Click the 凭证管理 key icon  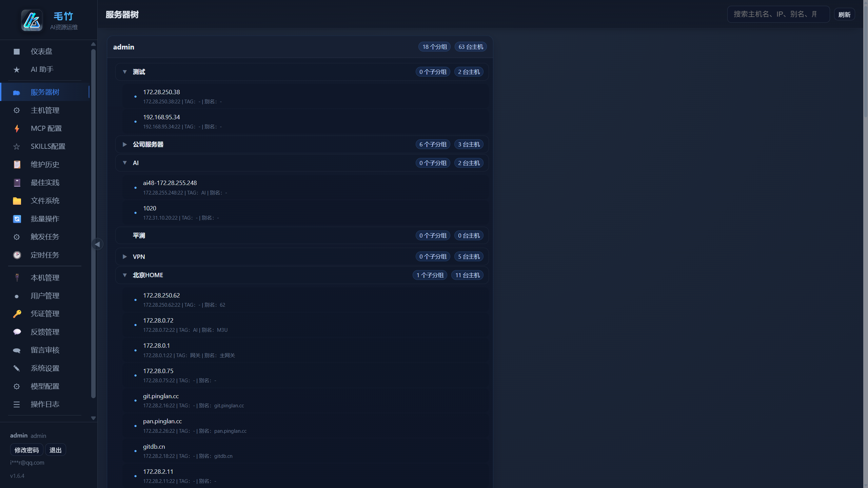tap(17, 314)
